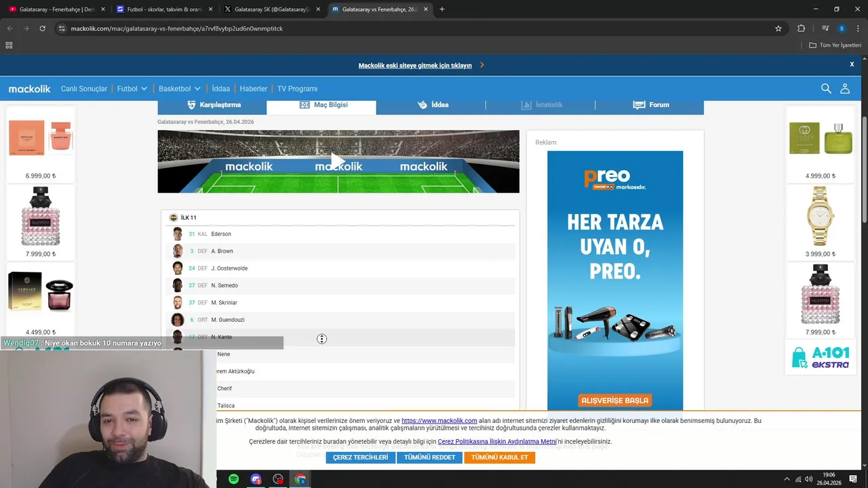Select player N. Semedo in lineup

click(x=224, y=285)
